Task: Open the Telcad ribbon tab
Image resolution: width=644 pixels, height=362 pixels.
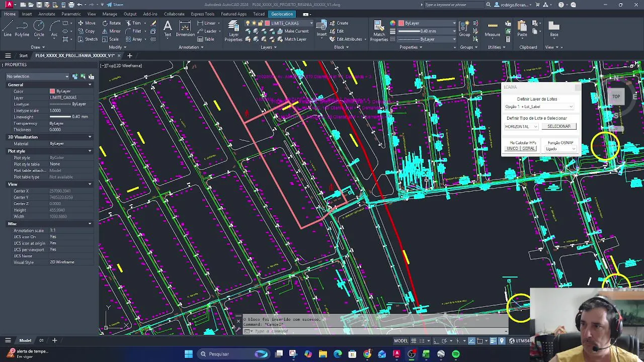Action: [x=259, y=14]
